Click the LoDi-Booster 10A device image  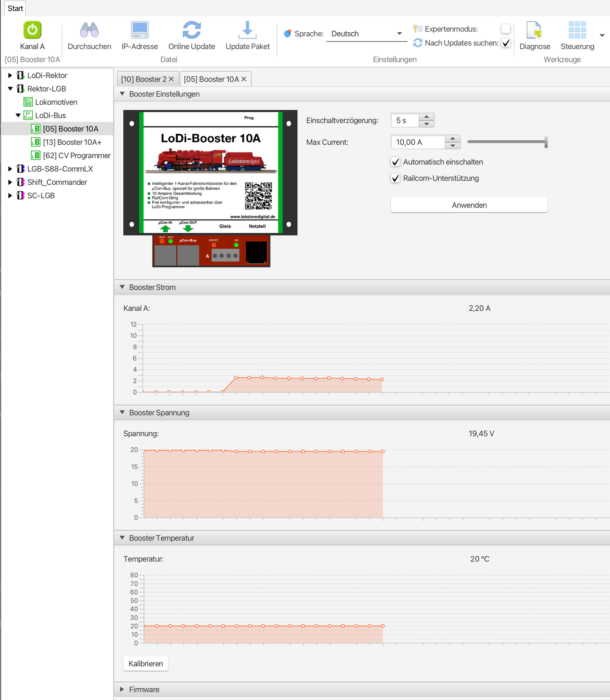click(210, 188)
